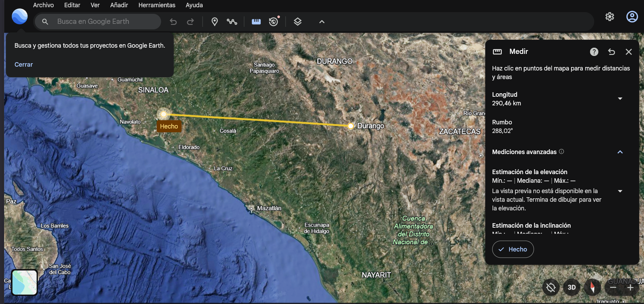Undo the last action in toolbar
This screenshot has height=304, width=644.
click(173, 22)
